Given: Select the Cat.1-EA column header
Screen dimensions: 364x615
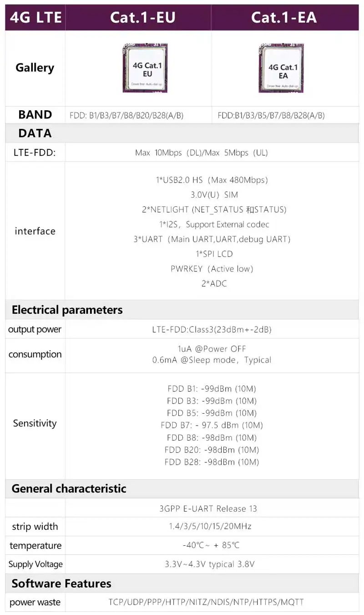Looking at the screenshot, I should (284, 17).
